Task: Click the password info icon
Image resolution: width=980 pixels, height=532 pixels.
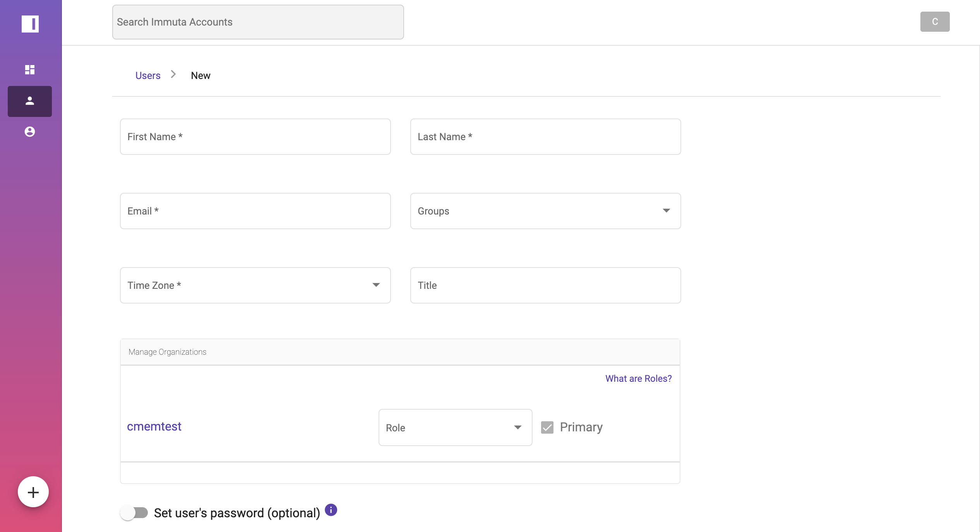Action: pos(331,510)
